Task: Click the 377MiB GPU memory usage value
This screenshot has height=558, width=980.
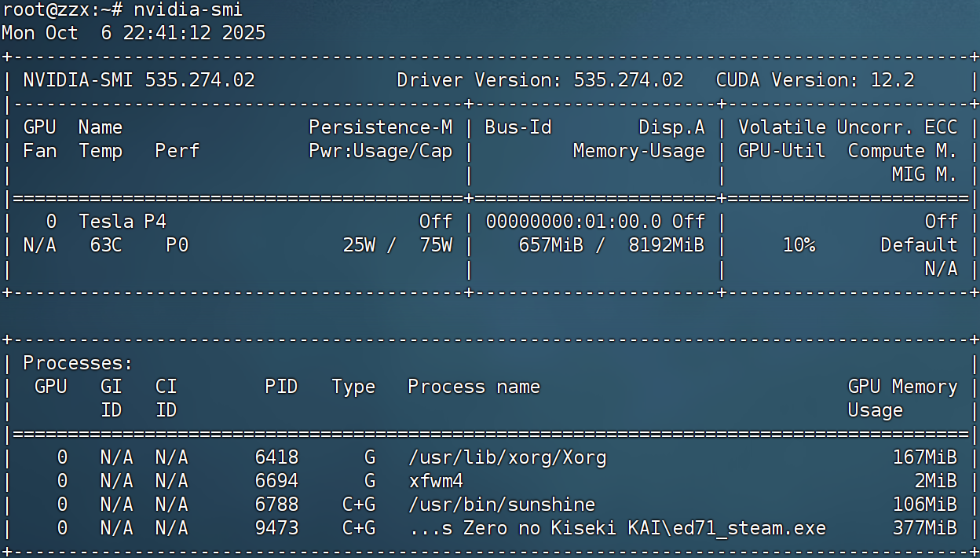Action: pos(924,528)
